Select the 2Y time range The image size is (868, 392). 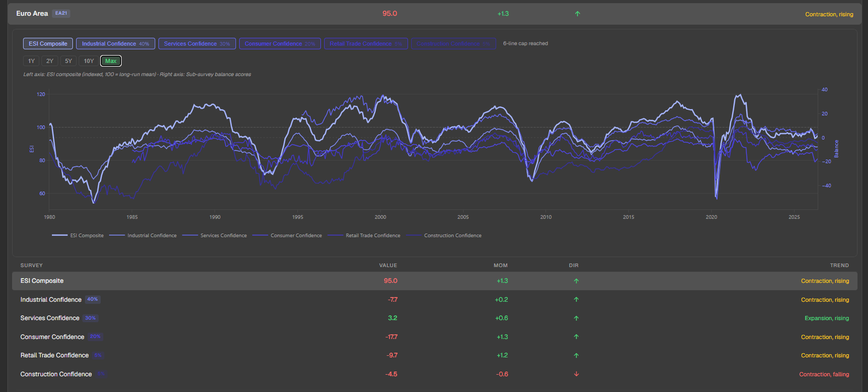(50, 61)
